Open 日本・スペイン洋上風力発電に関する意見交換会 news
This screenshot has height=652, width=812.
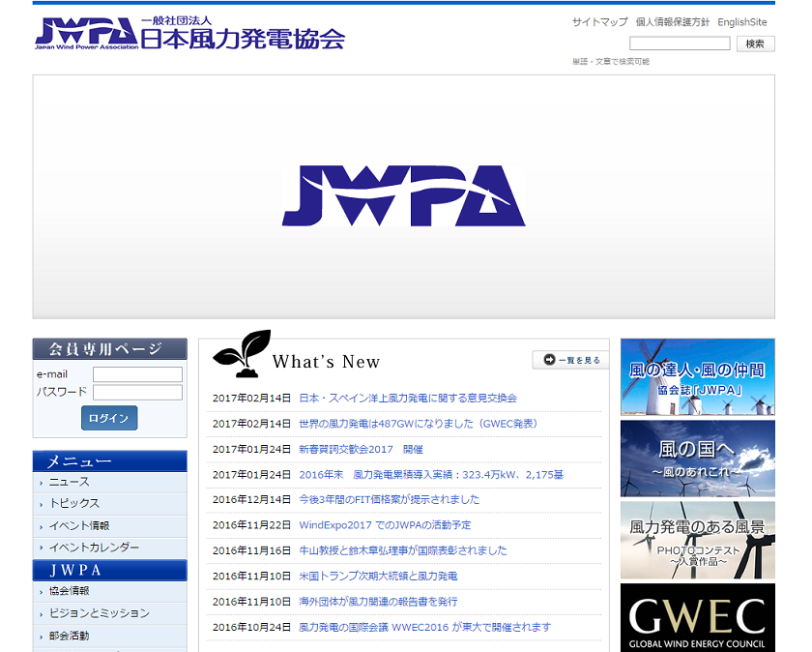click(x=408, y=398)
